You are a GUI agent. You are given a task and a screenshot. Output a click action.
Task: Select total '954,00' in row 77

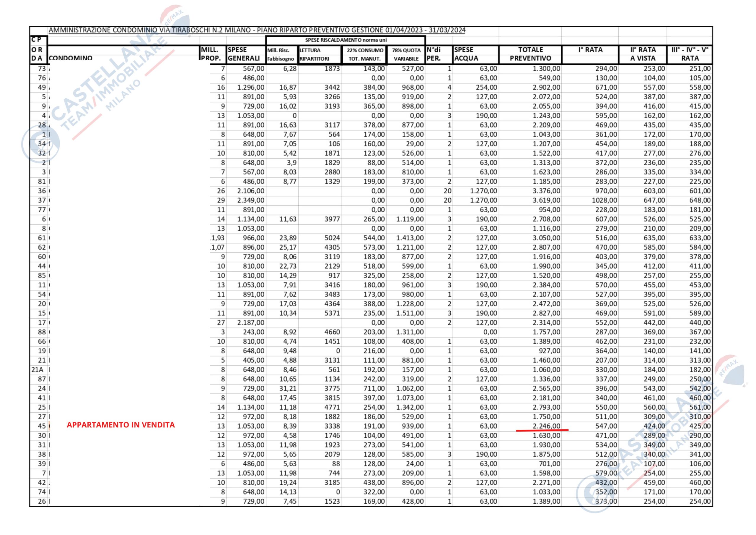pos(550,210)
